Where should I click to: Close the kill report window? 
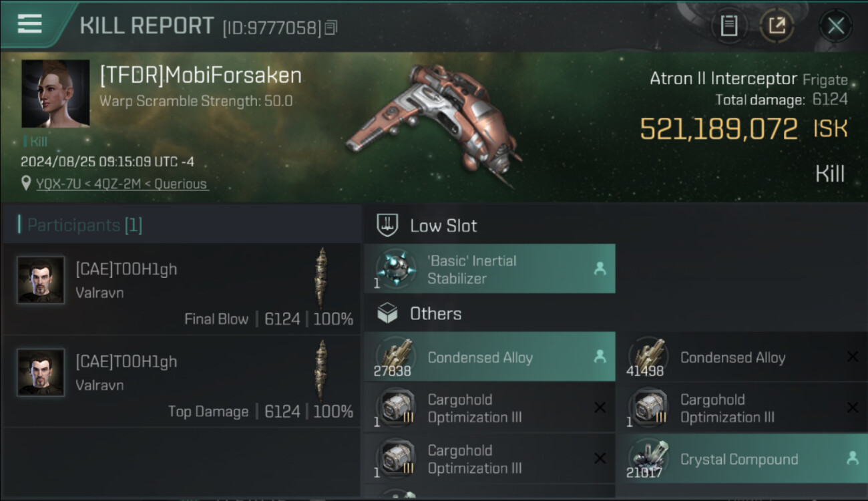(x=835, y=26)
